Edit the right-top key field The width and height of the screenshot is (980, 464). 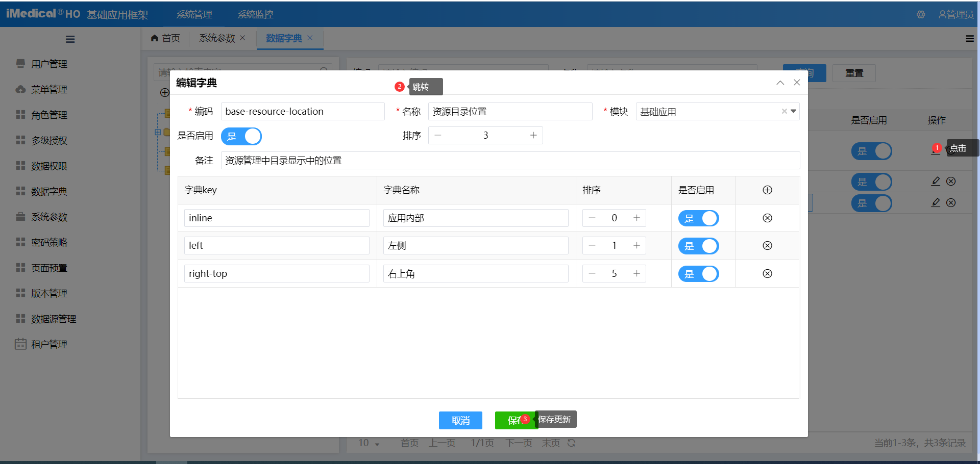(x=277, y=274)
